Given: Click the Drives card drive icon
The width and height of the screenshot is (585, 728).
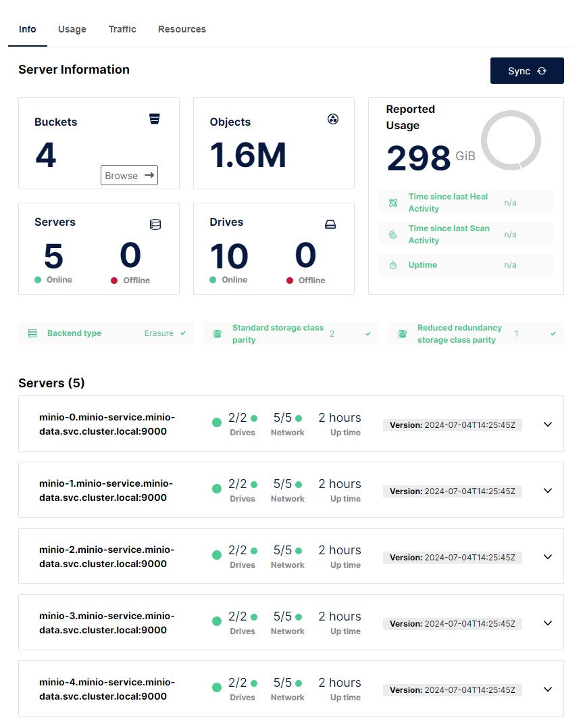Looking at the screenshot, I should 330,224.
